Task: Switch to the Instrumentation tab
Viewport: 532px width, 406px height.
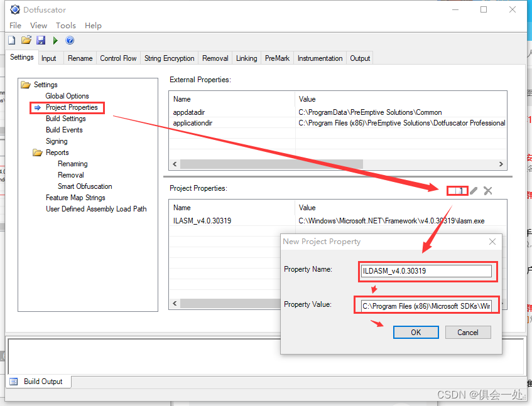Action: (x=320, y=58)
